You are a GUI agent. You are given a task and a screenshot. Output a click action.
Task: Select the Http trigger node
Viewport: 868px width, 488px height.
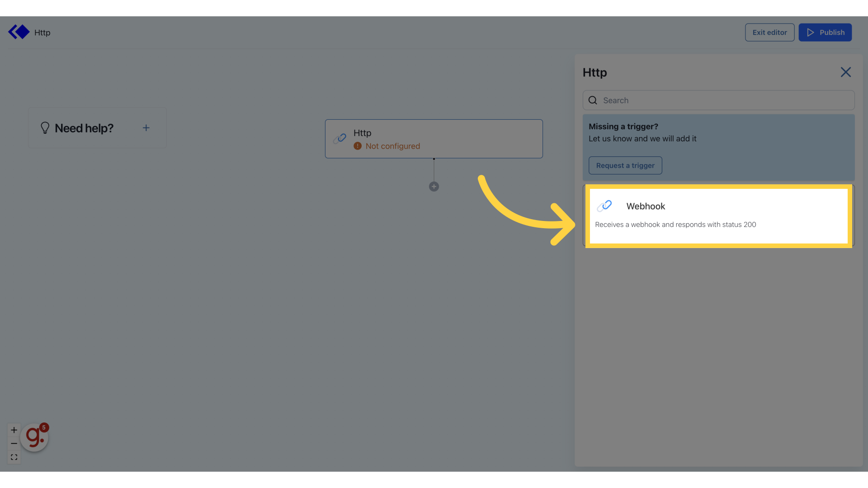[x=434, y=139]
